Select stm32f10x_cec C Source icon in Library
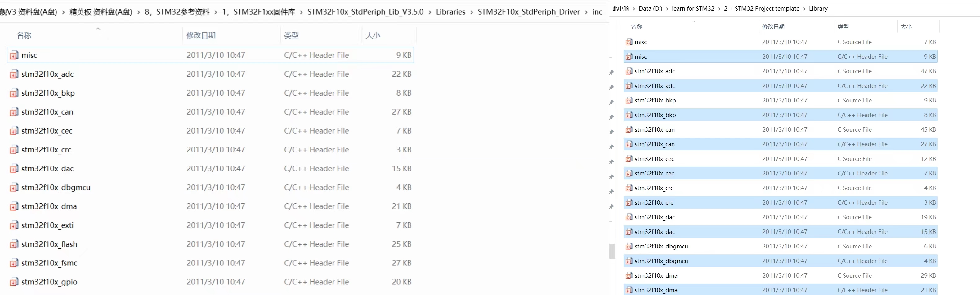This screenshot has height=295, width=980. pos(629,159)
